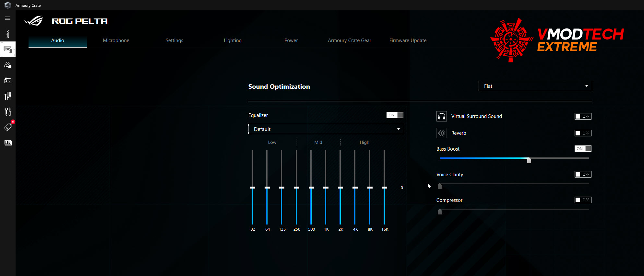Open Aura Sync triangle icon in sidebar
The image size is (644, 276).
click(8, 65)
